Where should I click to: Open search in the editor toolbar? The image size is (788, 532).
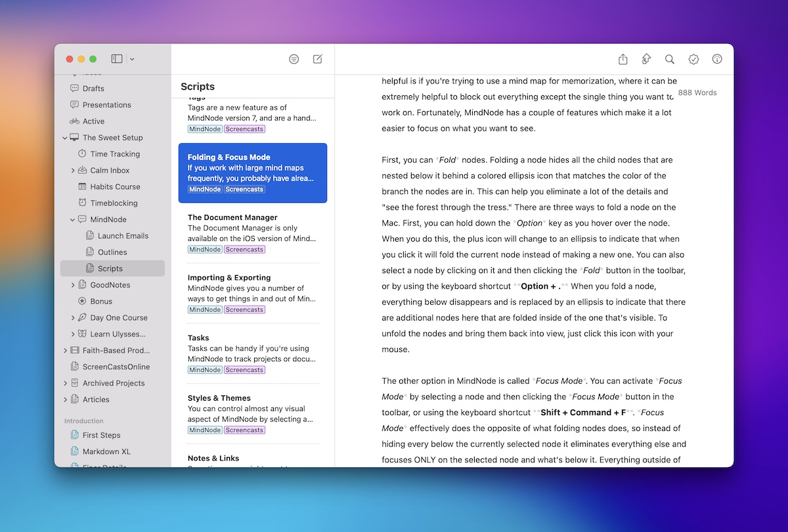[670, 59]
